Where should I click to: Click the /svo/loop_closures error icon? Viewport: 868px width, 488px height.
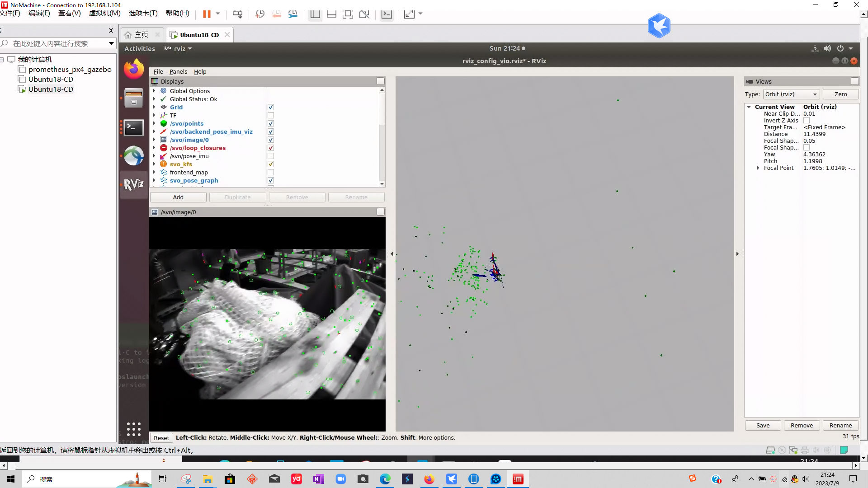(164, 148)
